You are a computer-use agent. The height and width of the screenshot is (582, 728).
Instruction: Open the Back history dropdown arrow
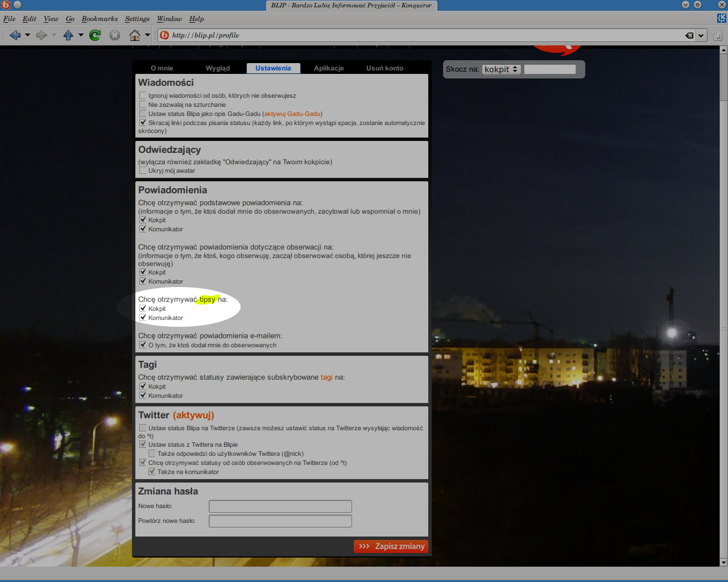(27, 35)
